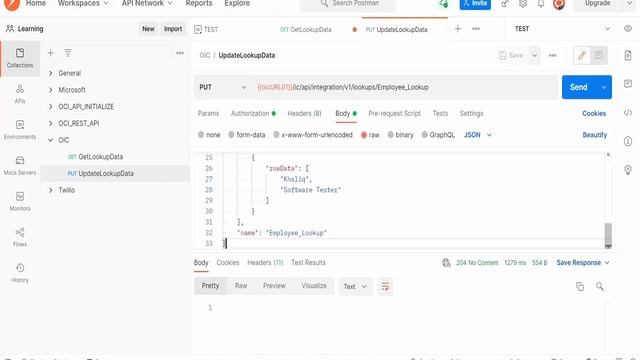Screen dimensions: 640x360
Task: Open the request info icon
Action: point(628,141)
